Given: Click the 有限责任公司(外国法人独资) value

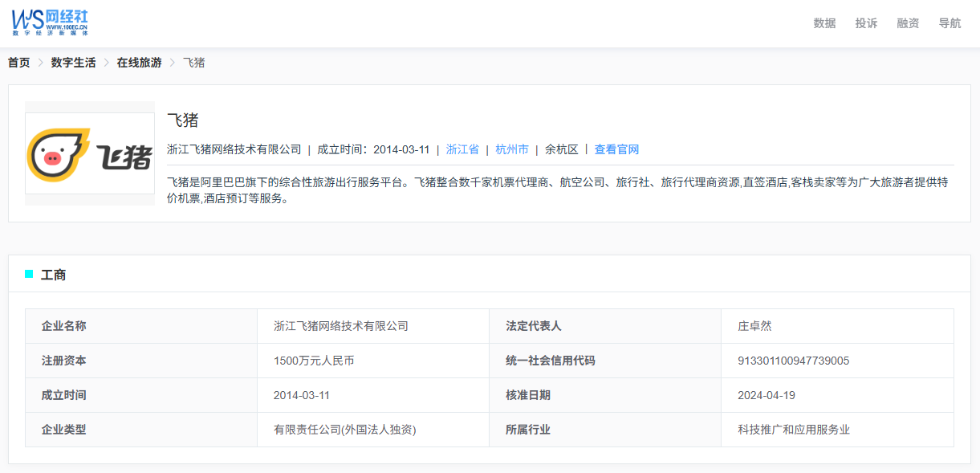Looking at the screenshot, I should (345, 430).
